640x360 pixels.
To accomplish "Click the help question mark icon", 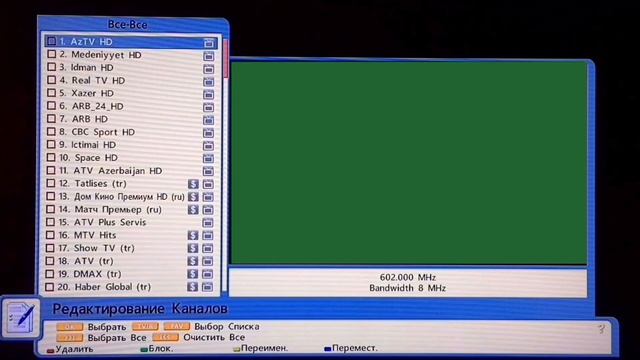I will [602, 329].
